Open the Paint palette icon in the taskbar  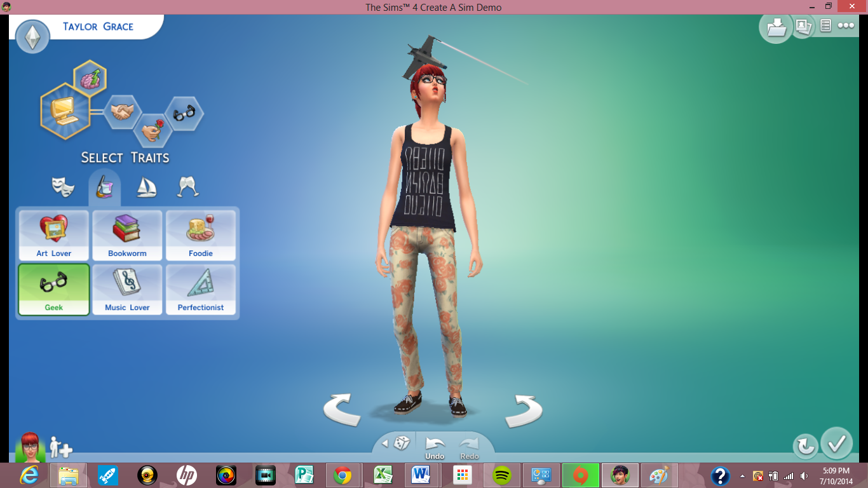(660, 475)
